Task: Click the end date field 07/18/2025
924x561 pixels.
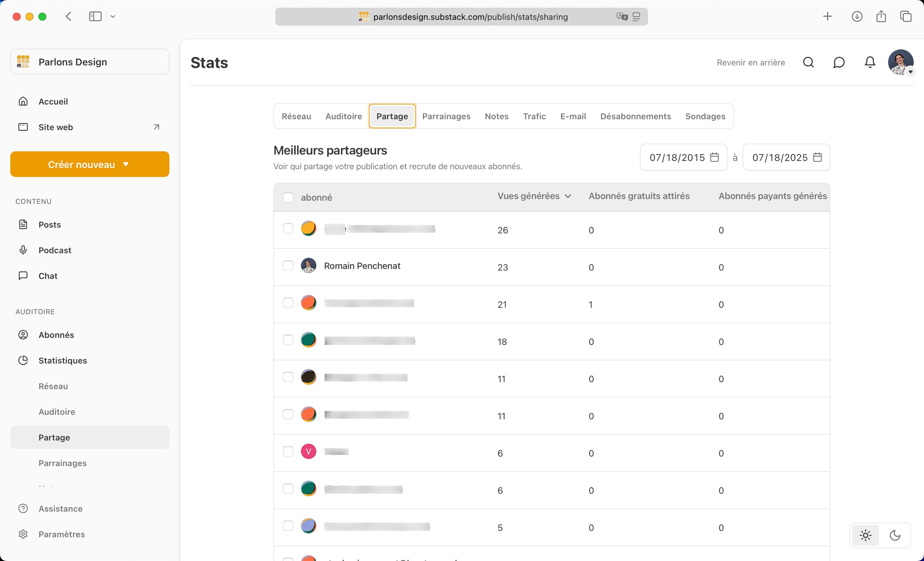Action: pos(786,157)
